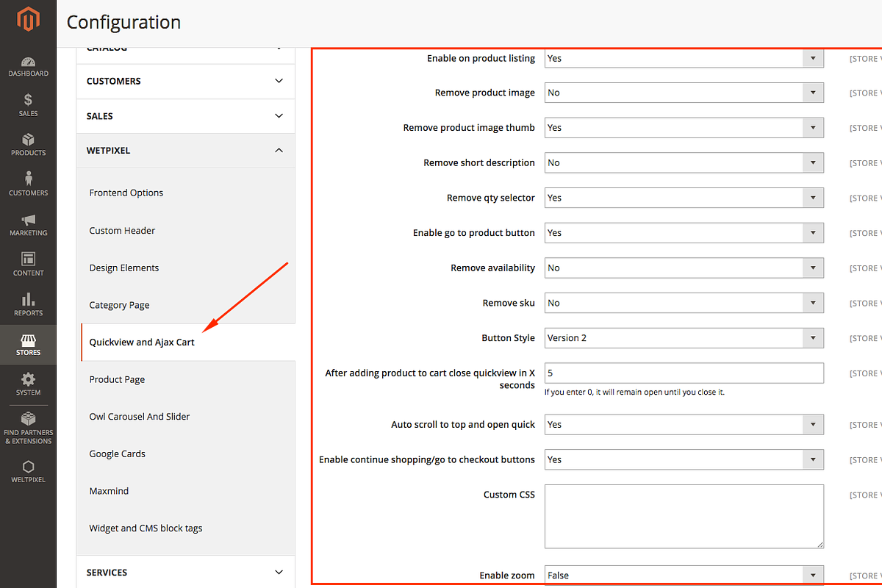
Task: Open Enable zoom dropdown
Action: pyautogui.click(x=684, y=575)
